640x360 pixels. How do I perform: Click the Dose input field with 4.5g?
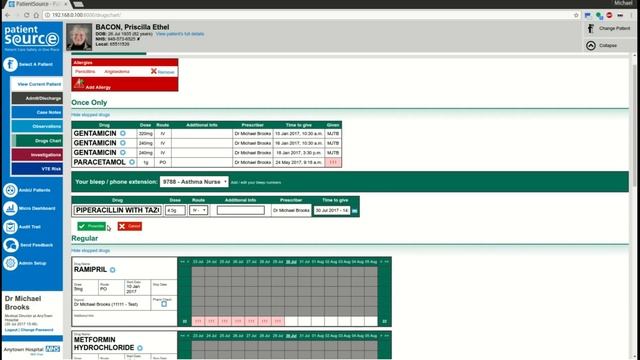pyautogui.click(x=175, y=210)
